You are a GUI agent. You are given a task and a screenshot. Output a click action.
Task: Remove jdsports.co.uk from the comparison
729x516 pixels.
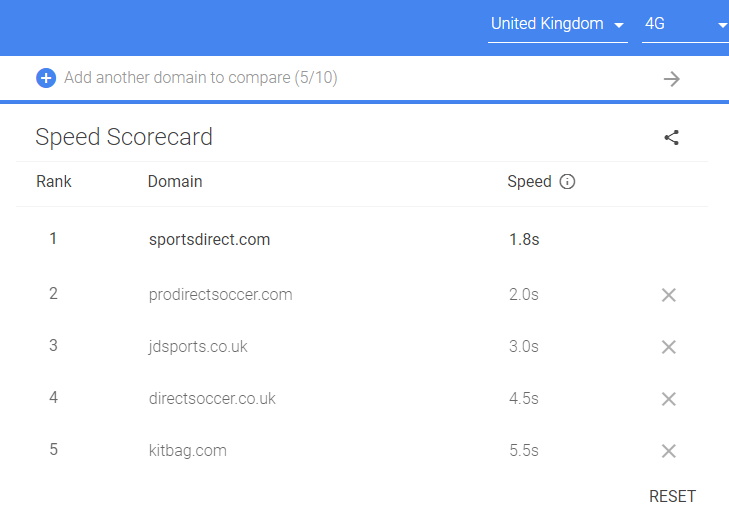[x=669, y=347]
